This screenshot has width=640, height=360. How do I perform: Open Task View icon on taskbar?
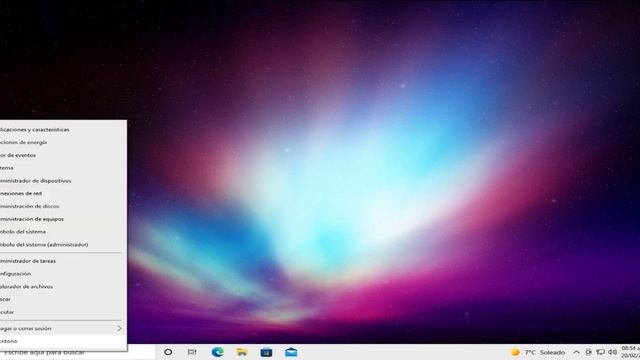pos(192,352)
